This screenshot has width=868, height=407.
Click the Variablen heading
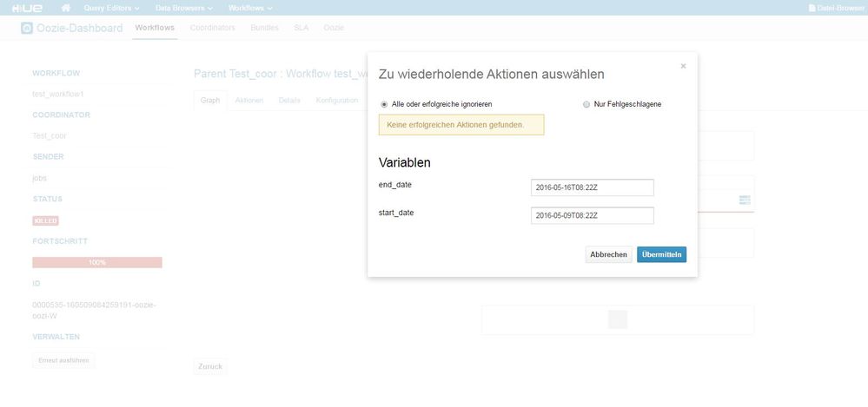tap(405, 162)
